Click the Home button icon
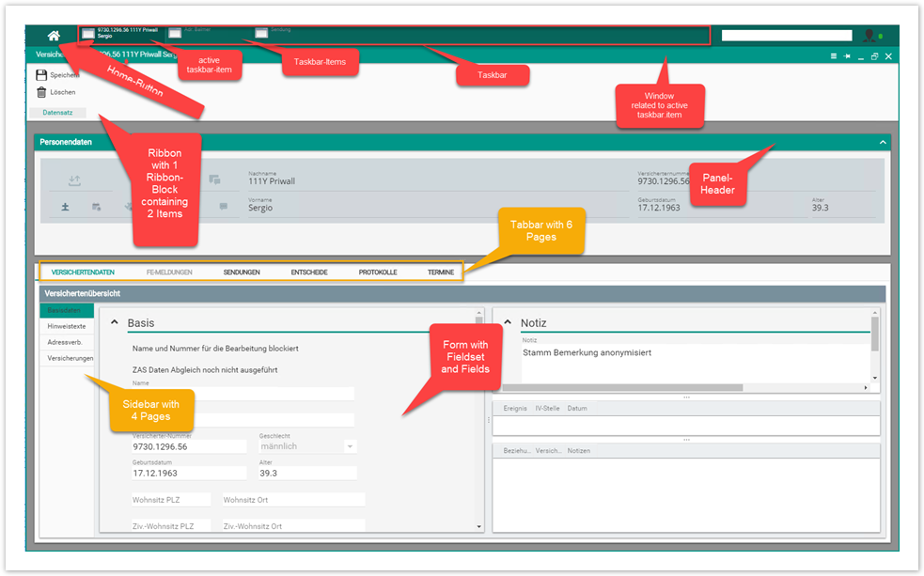 tap(54, 35)
